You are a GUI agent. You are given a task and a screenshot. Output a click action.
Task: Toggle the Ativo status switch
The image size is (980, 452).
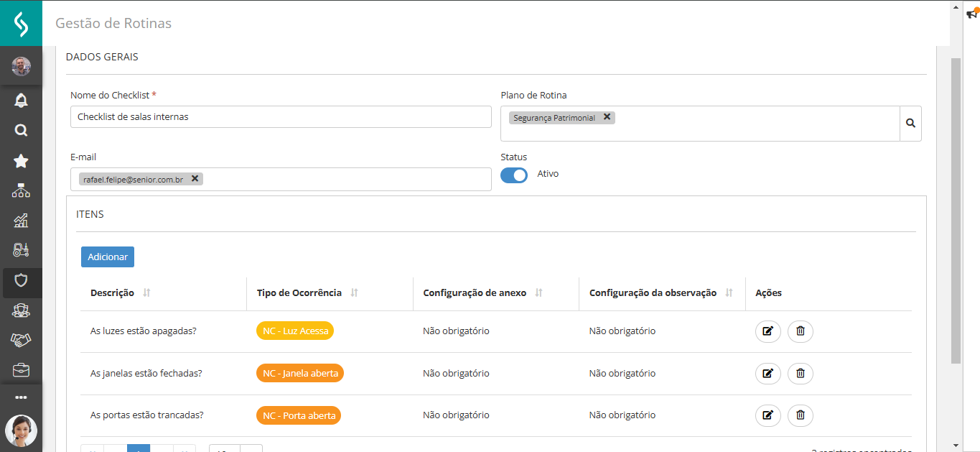(x=514, y=175)
